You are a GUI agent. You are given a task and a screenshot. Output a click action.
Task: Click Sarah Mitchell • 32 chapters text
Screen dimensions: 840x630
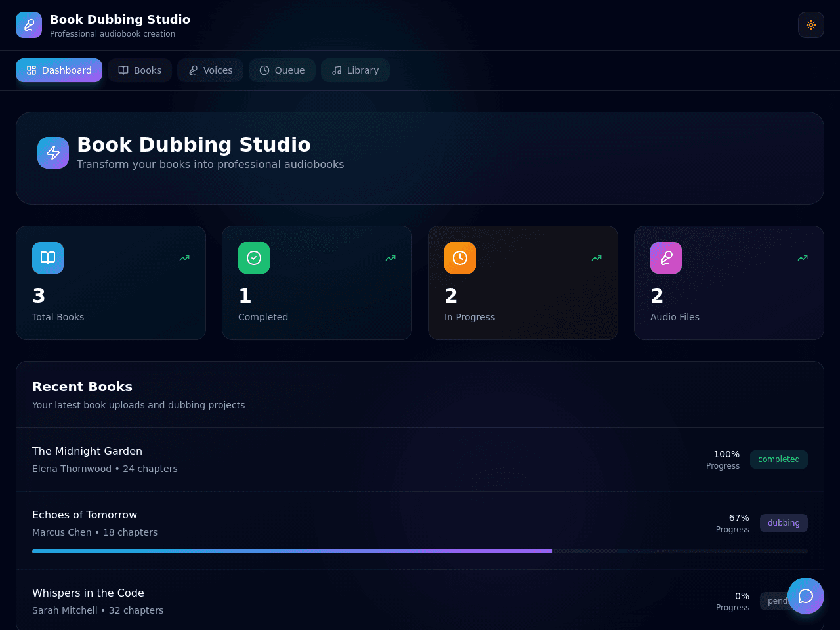98,610
